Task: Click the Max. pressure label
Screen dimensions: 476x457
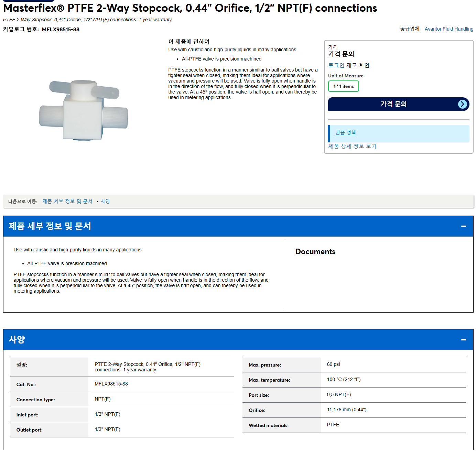Action: coord(265,365)
